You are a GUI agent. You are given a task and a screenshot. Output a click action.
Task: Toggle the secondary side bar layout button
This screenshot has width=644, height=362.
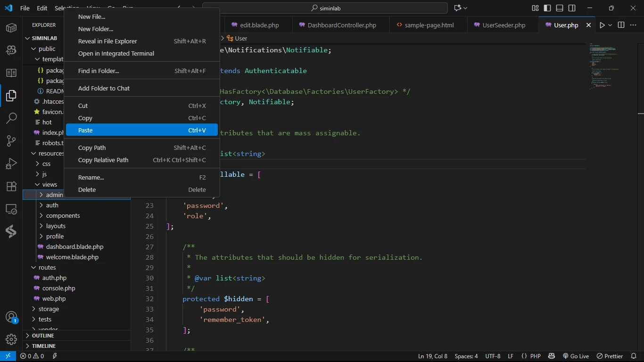click(x=572, y=8)
